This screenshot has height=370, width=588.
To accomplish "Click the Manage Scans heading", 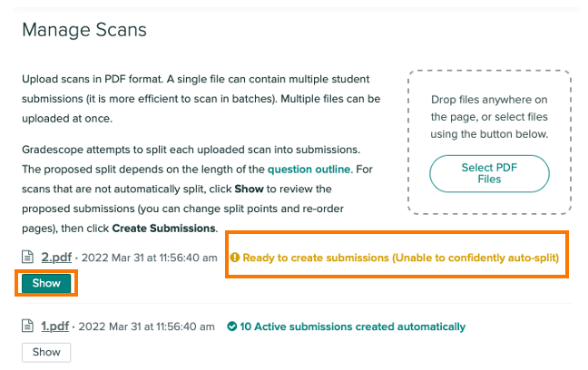I will click(x=84, y=30).
